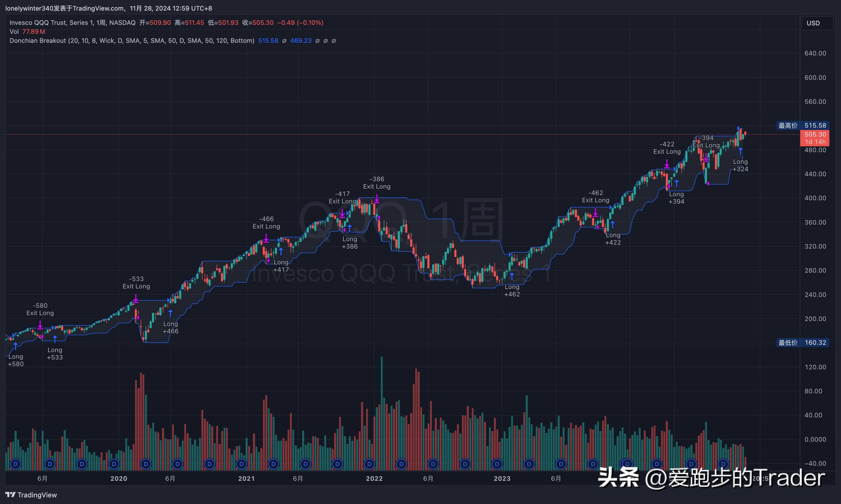Image resolution: width=841 pixels, height=504 pixels.
Task: Select the Invesco QQQ Trust symbol title
Action: [72, 23]
